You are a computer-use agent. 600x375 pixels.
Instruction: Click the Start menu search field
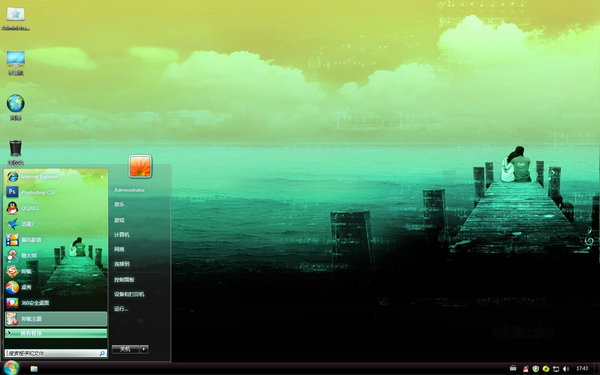(x=56, y=353)
